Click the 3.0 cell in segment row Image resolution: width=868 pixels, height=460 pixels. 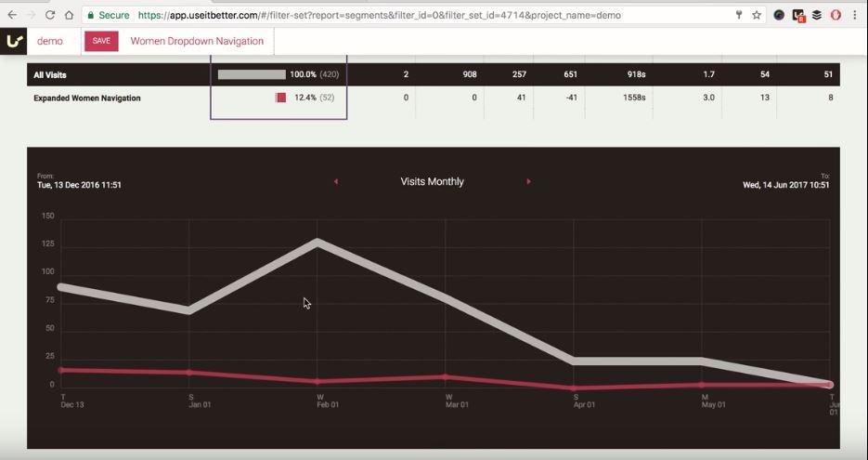click(708, 98)
